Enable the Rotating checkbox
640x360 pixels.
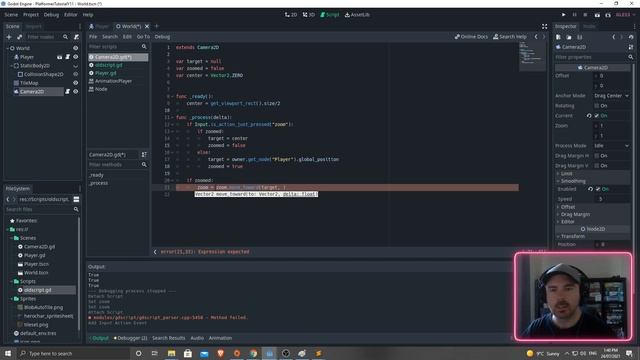tap(597, 106)
